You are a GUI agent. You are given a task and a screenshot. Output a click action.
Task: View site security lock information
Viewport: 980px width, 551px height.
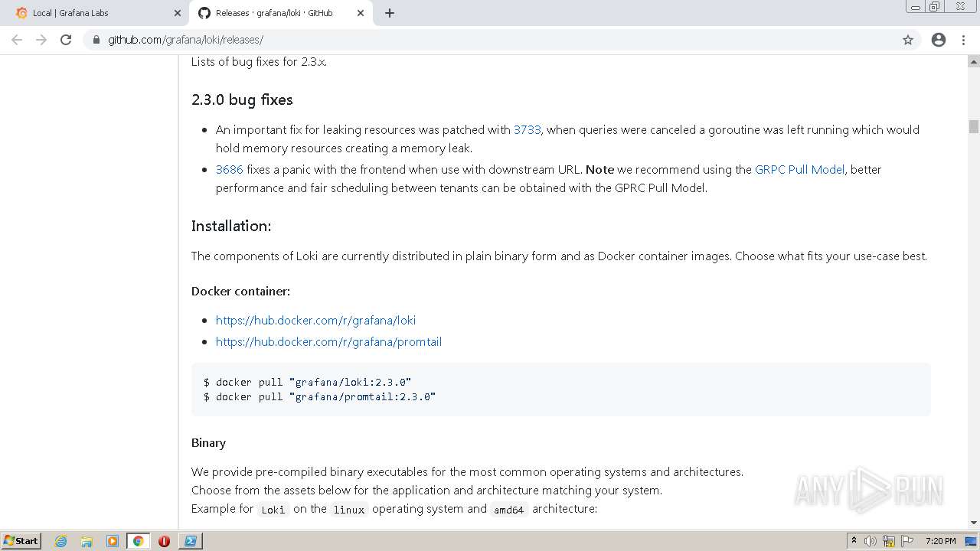[x=96, y=40]
